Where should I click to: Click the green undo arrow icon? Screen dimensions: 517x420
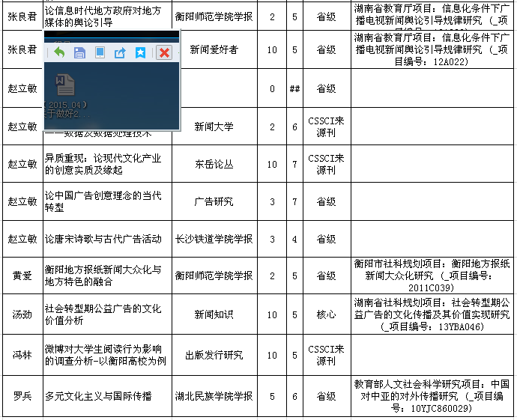click(58, 52)
